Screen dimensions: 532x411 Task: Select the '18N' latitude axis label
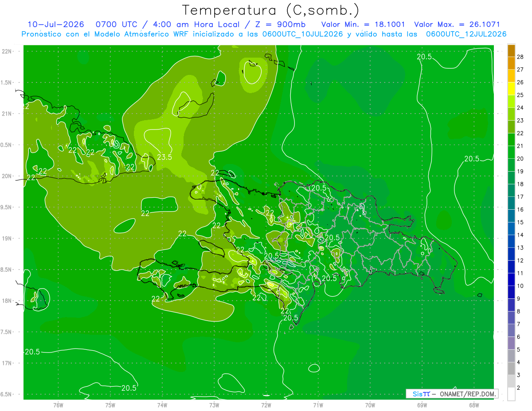coord(6,301)
